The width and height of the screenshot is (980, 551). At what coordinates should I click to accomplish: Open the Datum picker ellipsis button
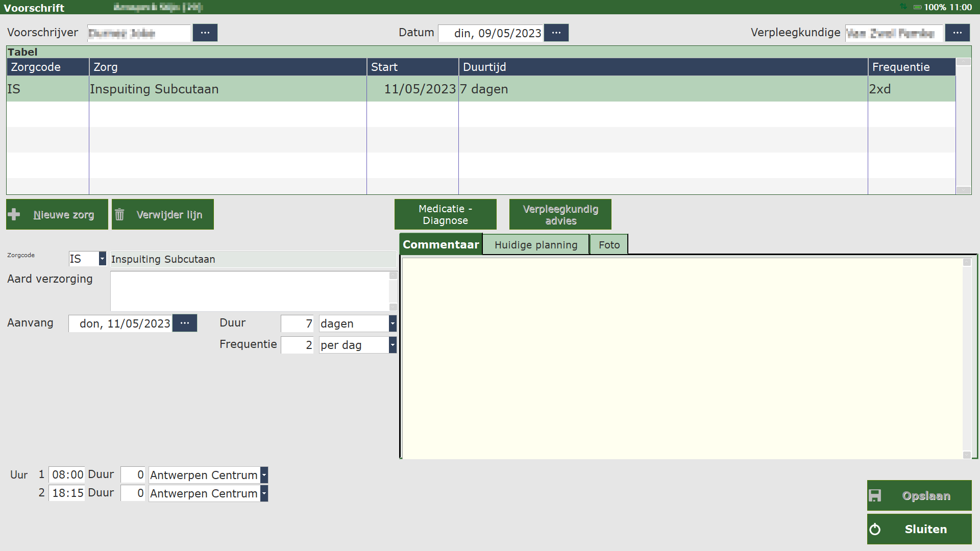click(556, 33)
